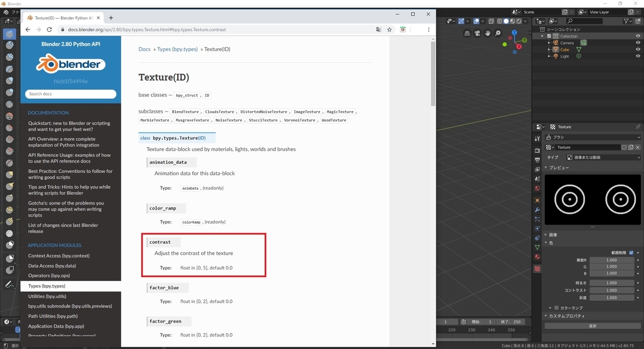Toggle fake user shield for Texture
Image resolution: width=644 pixels, height=349 pixels.
pyautogui.click(x=624, y=147)
